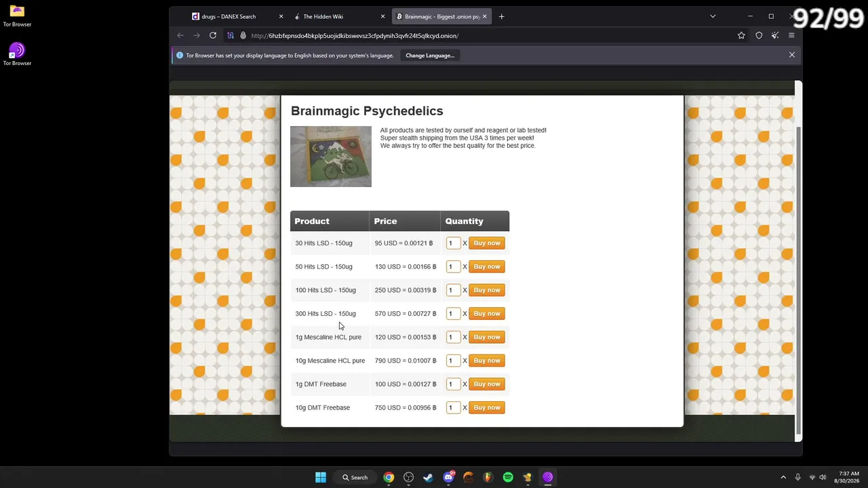This screenshot has height=488, width=868.
Task: Close The Hidden Wiki tab
Action: [x=382, y=16]
